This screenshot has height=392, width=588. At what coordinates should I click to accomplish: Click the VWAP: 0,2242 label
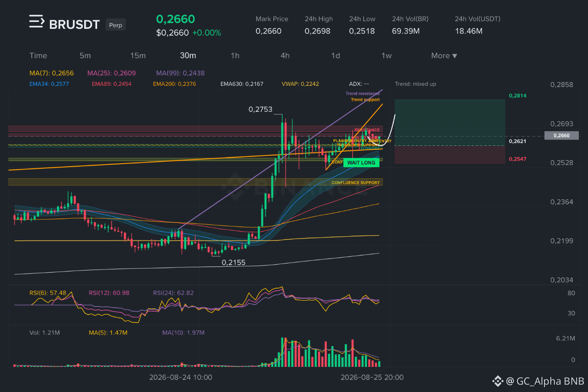pos(300,84)
